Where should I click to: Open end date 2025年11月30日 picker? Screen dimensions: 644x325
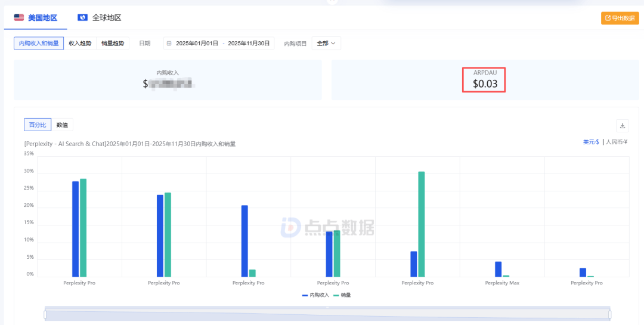point(249,44)
